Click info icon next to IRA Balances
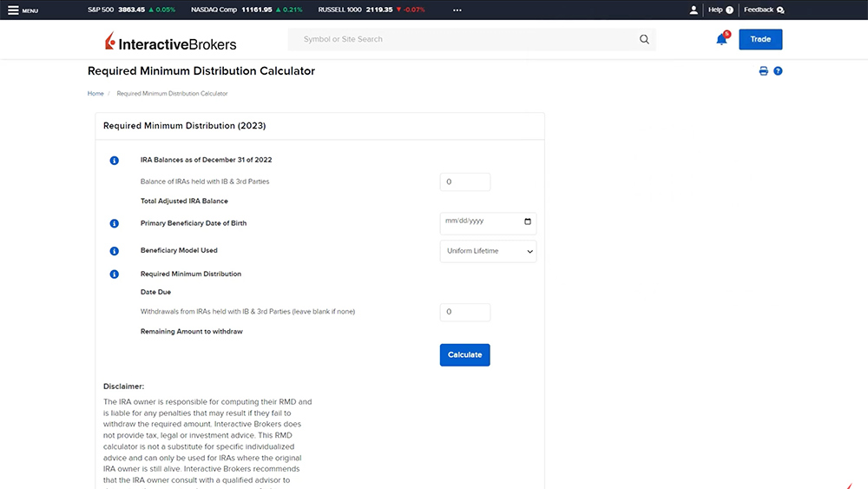 pos(114,161)
